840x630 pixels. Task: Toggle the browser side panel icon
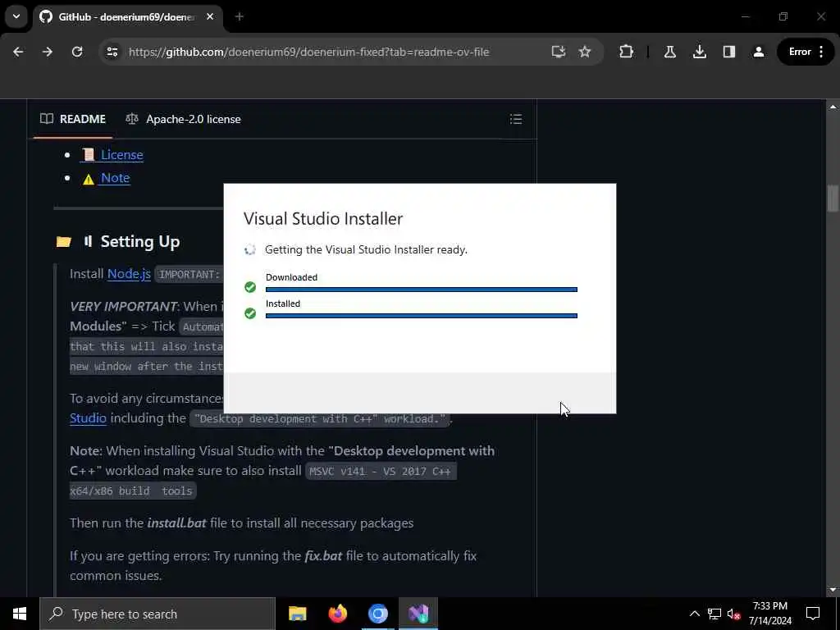click(x=728, y=52)
